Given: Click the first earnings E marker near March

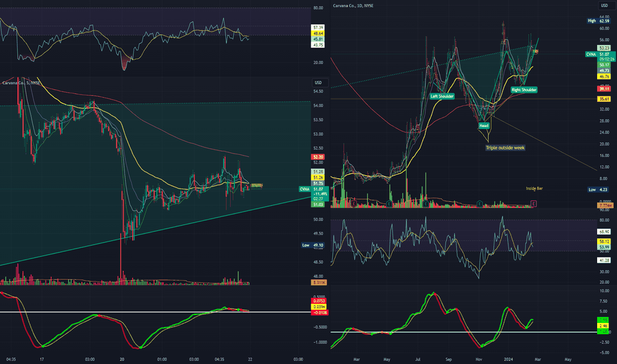Looking at the screenshot, I should (355, 203).
